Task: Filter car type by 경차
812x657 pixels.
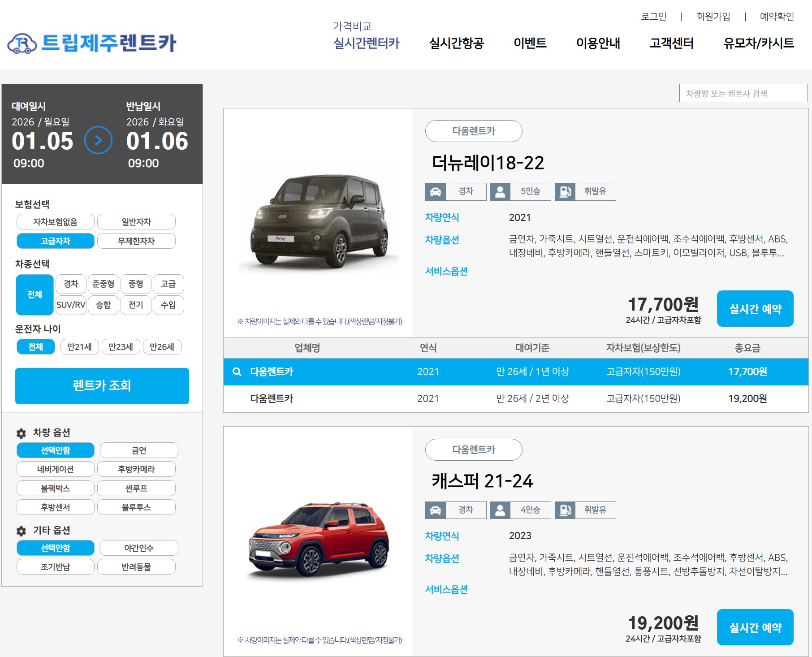Action: click(x=71, y=284)
